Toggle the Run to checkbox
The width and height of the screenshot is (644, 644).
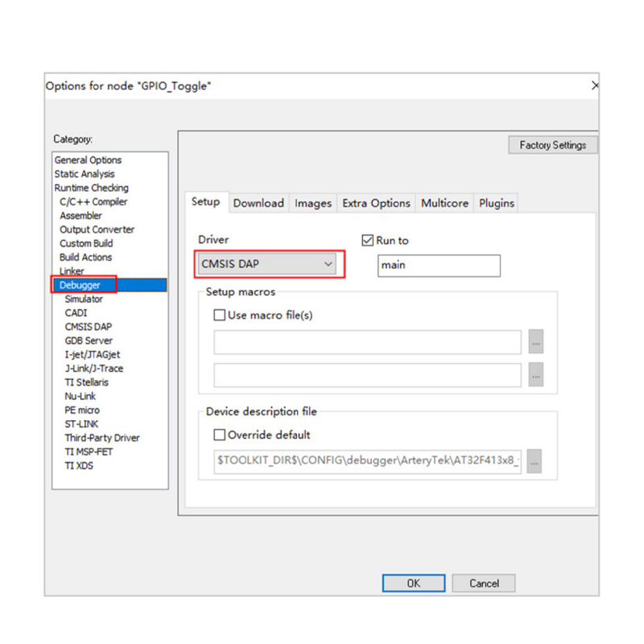368,241
